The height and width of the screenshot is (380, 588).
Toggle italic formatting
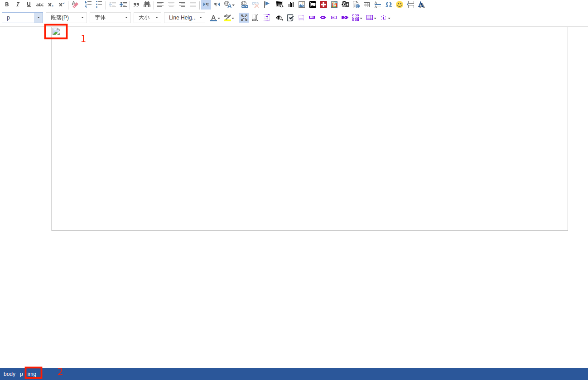[x=18, y=5]
